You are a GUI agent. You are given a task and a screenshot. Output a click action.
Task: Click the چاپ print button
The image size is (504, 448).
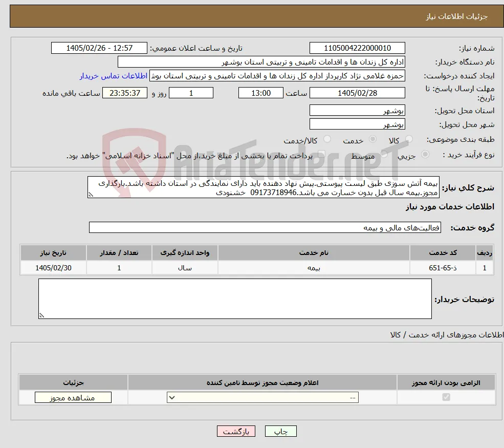[280, 431]
